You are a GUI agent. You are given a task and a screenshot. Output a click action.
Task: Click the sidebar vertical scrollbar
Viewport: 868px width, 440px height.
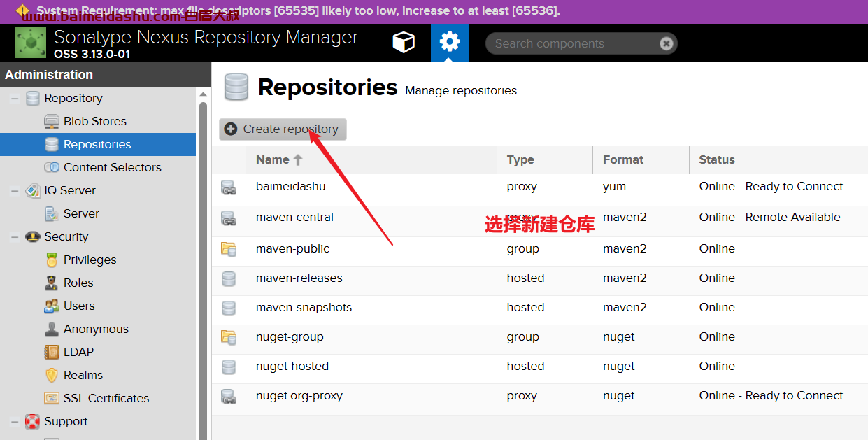click(x=203, y=271)
